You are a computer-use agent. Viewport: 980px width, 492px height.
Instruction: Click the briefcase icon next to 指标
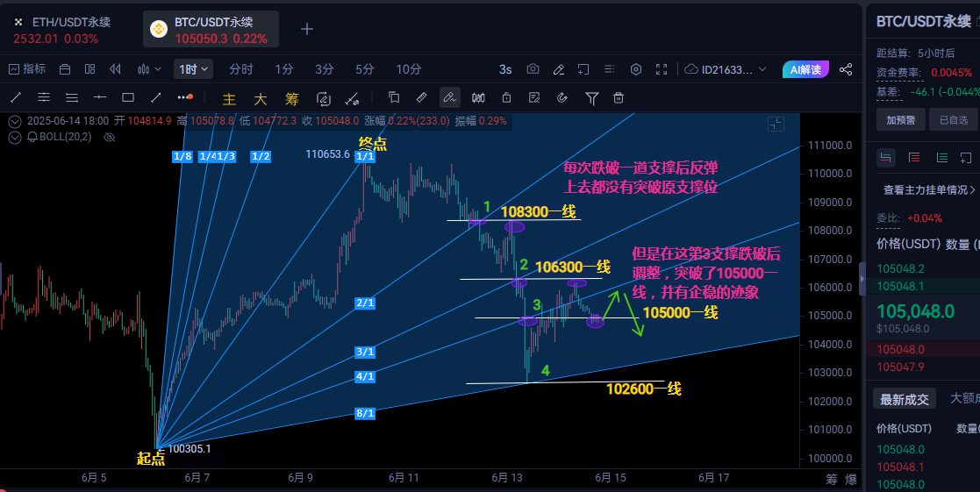[64, 69]
